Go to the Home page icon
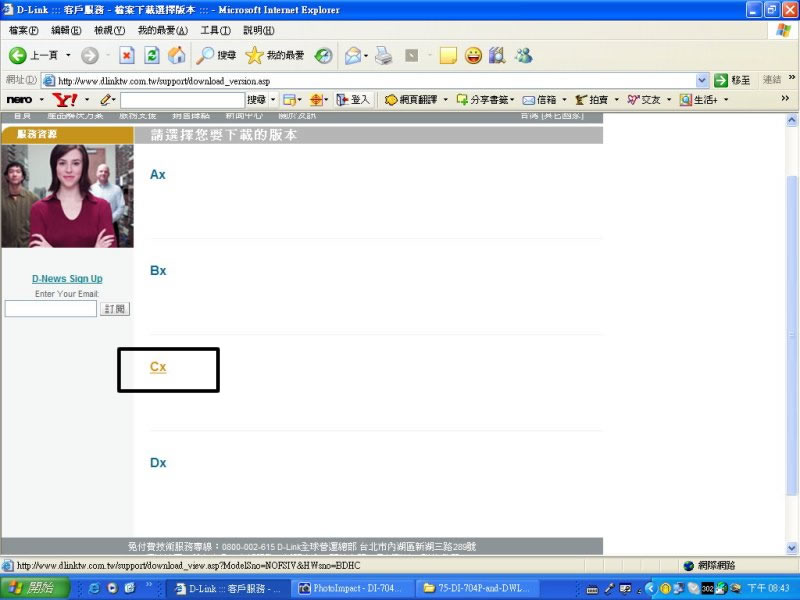800x600 pixels. (x=177, y=55)
